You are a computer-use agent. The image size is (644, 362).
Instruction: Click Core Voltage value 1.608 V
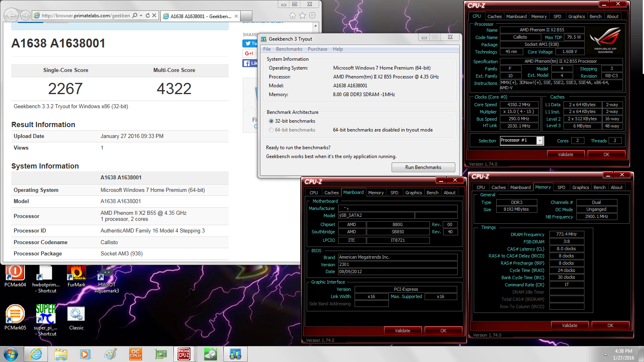tap(570, 51)
